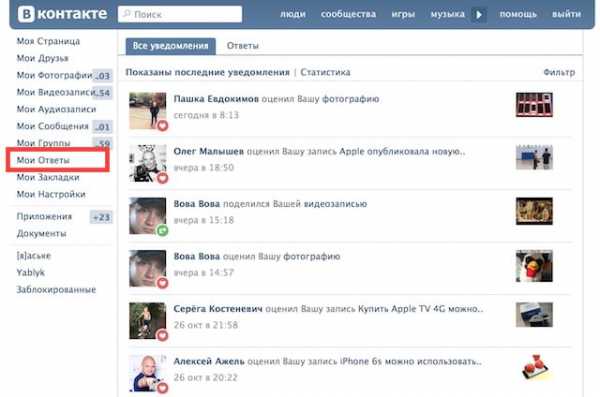Image resolution: width=600 pixels, height=397 pixels.
Task: Open Мои Закладки in sidebar
Action: pyautogui.click(x=48, y=177)
